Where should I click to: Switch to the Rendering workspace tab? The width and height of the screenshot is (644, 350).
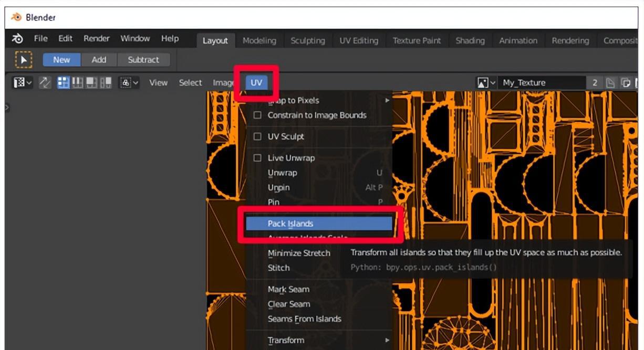coord(570,40)
